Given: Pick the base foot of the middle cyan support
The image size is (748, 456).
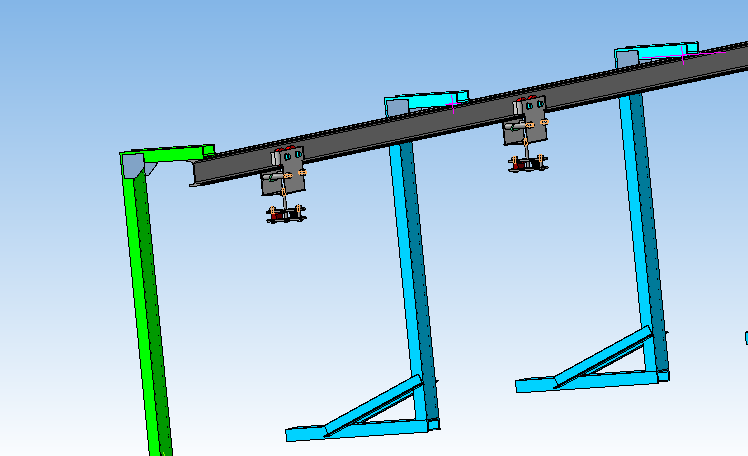Looking at the screenshot, I should [x=363, y=430].
